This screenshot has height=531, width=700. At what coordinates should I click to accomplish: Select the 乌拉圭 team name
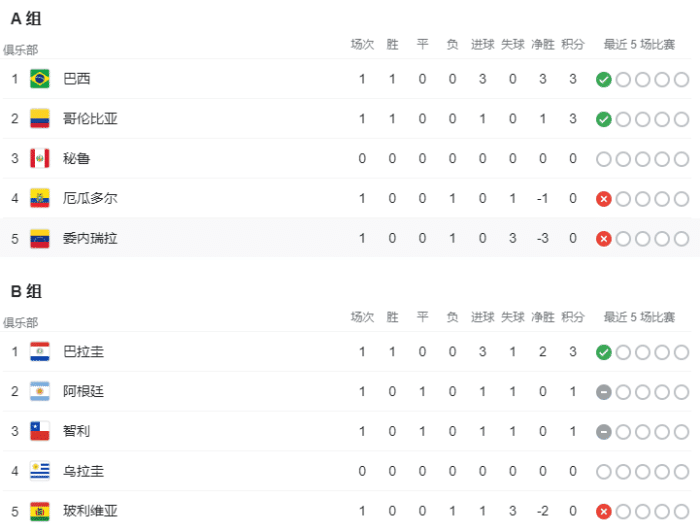coord(83,471)
